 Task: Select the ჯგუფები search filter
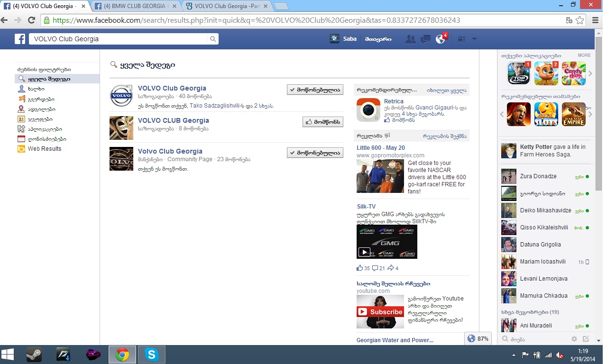coord(40,119)
